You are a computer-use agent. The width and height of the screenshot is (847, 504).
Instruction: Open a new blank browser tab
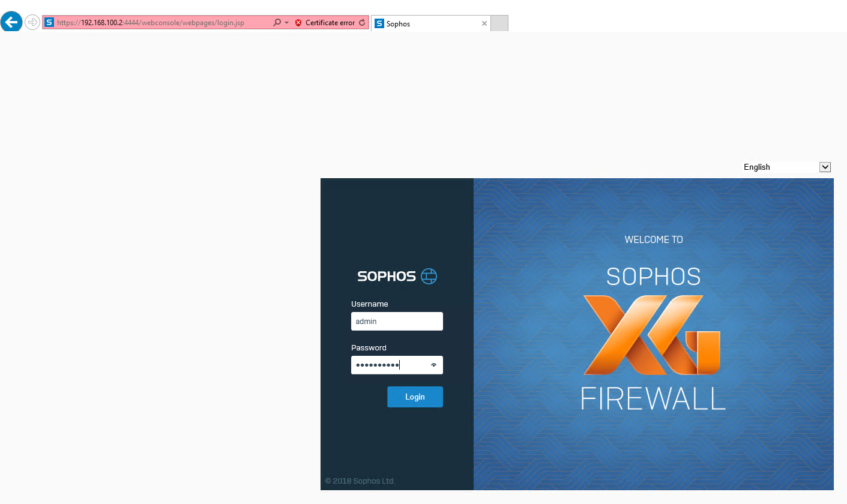coord(499,23)
